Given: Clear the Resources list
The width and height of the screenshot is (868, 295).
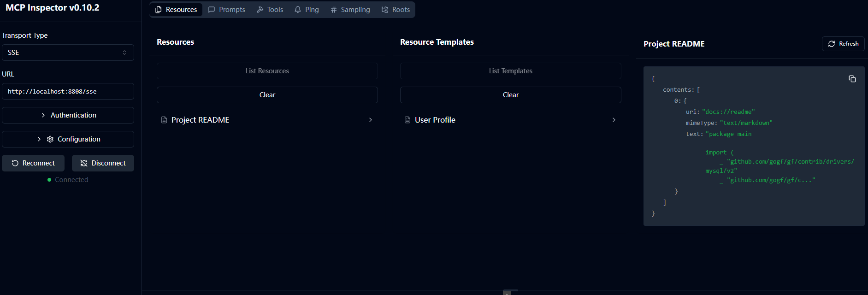Looking at the screenshot, I should point(267,95).
